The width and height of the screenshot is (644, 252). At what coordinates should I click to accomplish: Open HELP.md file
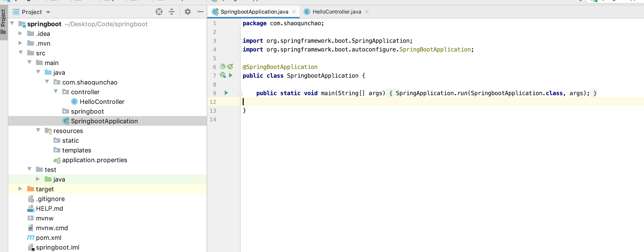tap(50, 209)
